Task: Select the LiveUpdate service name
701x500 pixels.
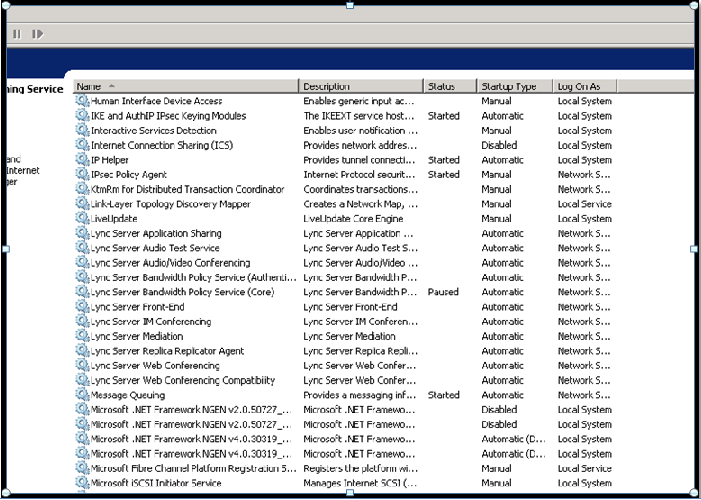Action: 114,219
